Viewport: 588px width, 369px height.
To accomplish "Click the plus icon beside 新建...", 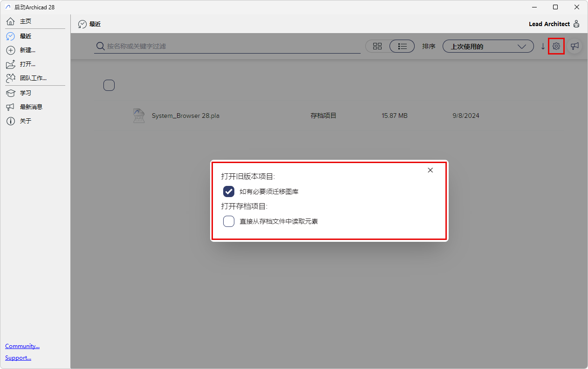I will pos(11,50).
